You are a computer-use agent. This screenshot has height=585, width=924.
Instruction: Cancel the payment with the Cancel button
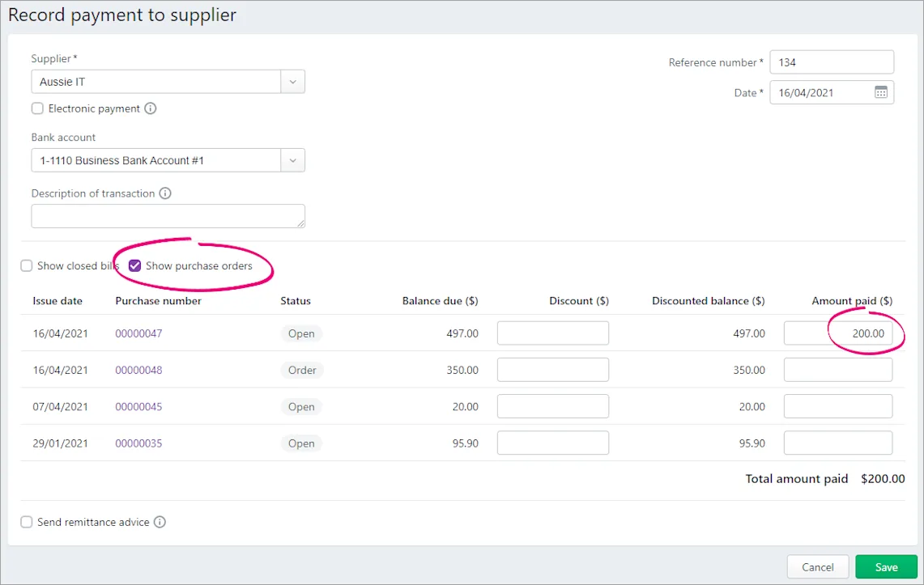[x=817, y=566]
